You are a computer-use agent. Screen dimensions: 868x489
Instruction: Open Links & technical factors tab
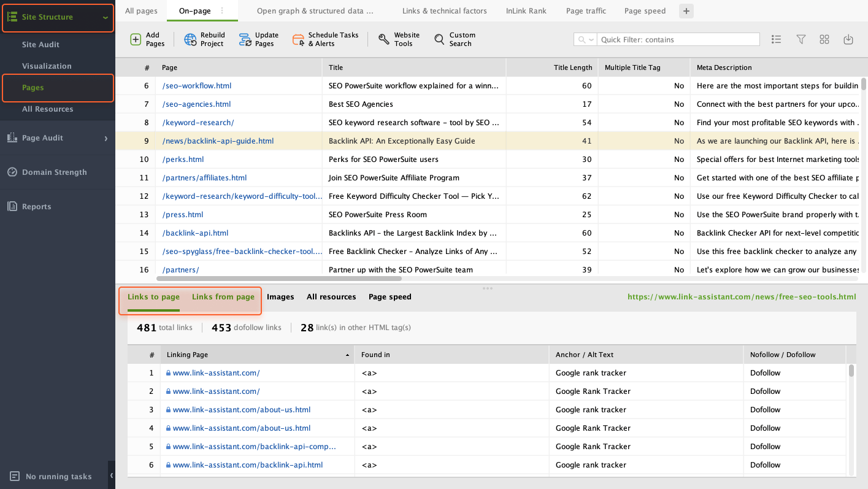tap(445, 10)
